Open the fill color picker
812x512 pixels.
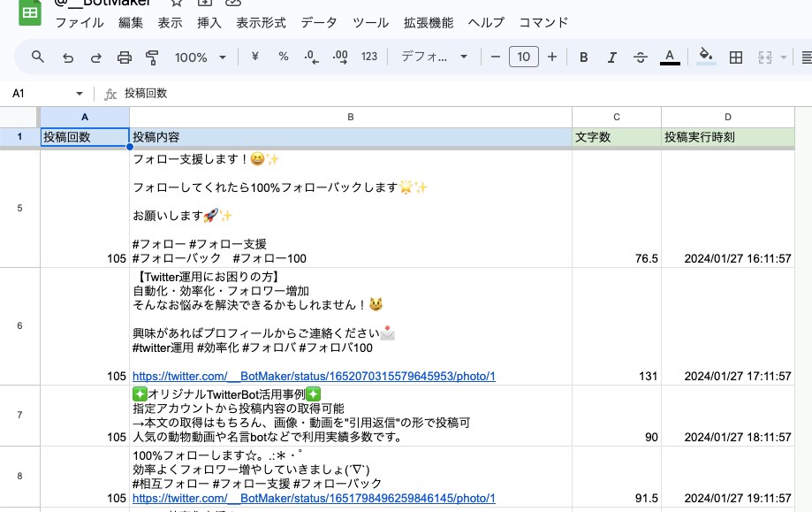(x=706, y=57)
